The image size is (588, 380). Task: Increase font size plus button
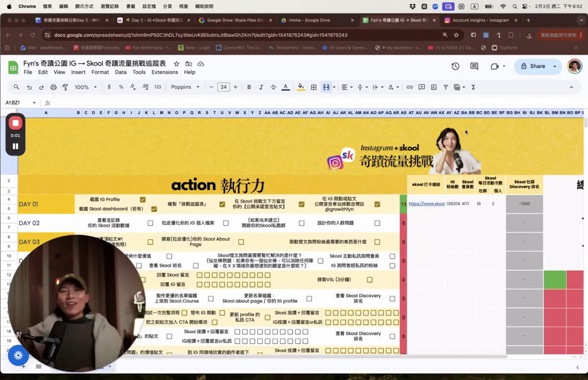pyautogui.click(x=235, y=87)
